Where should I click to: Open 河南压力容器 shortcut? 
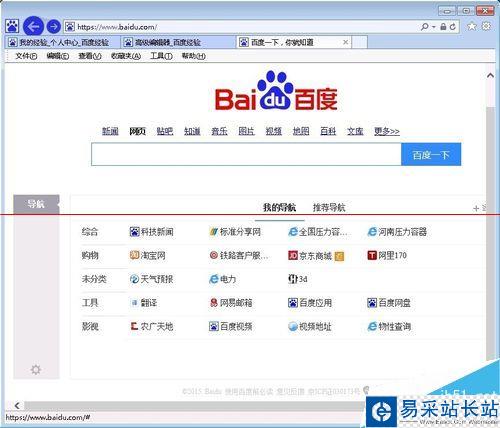pyautogui.click(x=397, y=232)
